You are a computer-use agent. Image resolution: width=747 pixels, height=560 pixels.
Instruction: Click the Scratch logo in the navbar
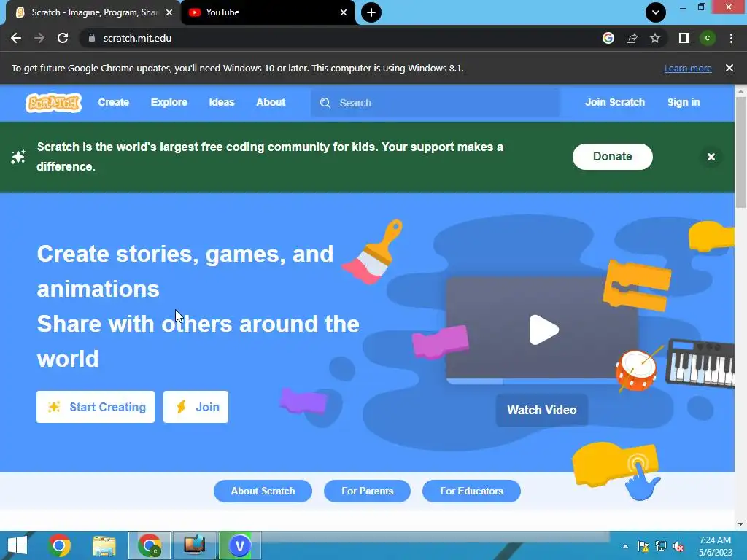click(53, 103)
